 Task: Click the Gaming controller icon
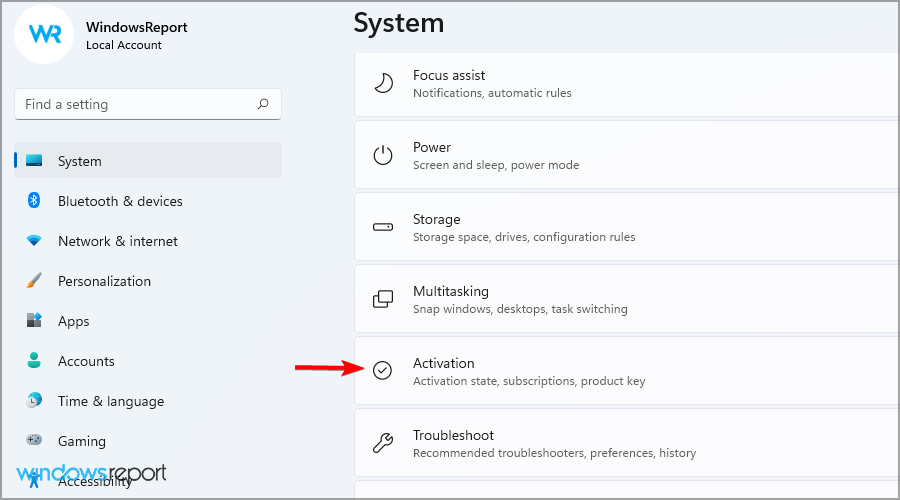tap(34, 441)
